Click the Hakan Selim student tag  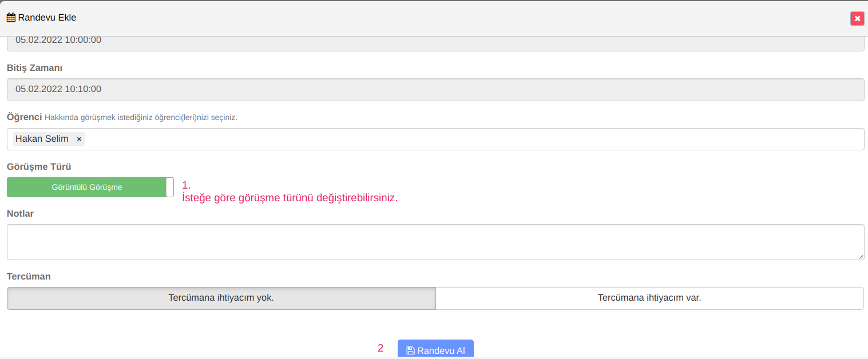tap(42, 139)
